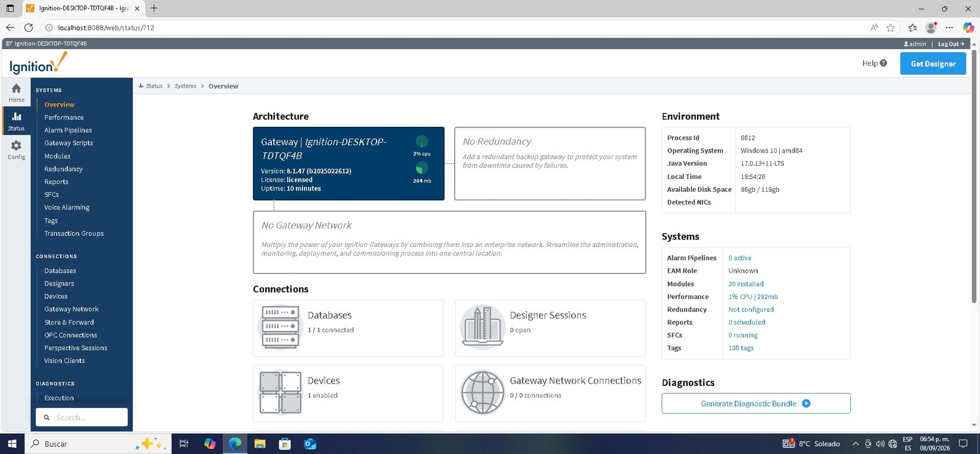Screen dimensions: 980x454
Task: Click the No Redundancy panel
Action: click(550, 164)
